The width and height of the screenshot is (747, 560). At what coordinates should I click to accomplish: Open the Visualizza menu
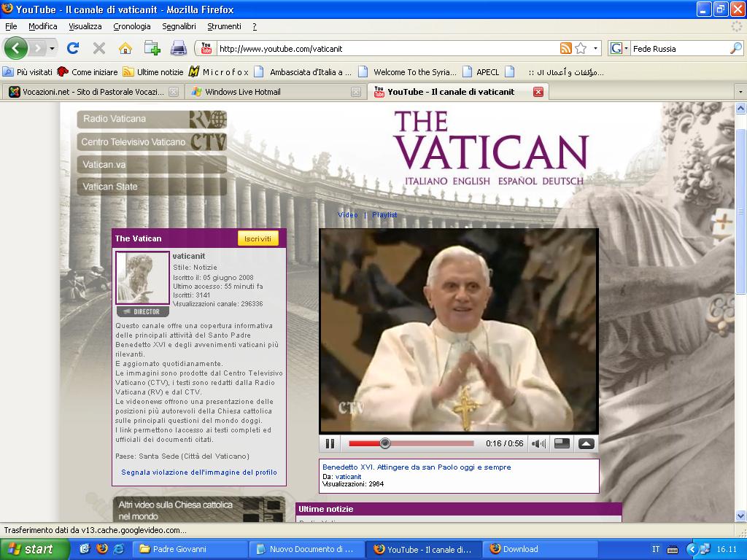pos(85,26)
